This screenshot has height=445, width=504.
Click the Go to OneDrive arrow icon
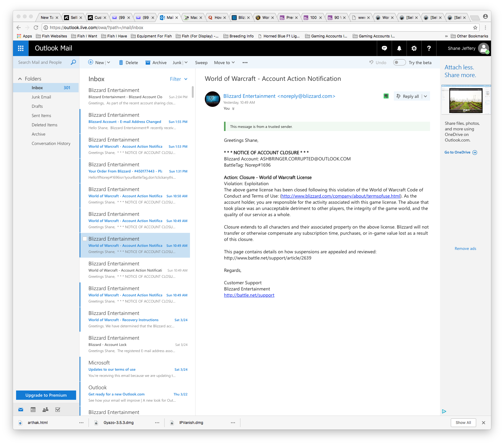[x=475, y=152]
